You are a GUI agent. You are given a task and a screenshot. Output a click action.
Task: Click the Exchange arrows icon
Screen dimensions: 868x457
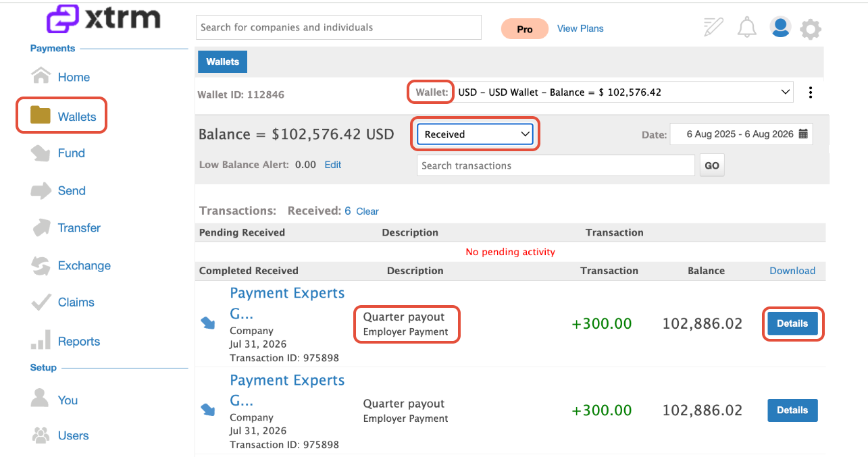click(x=41, y=265)
